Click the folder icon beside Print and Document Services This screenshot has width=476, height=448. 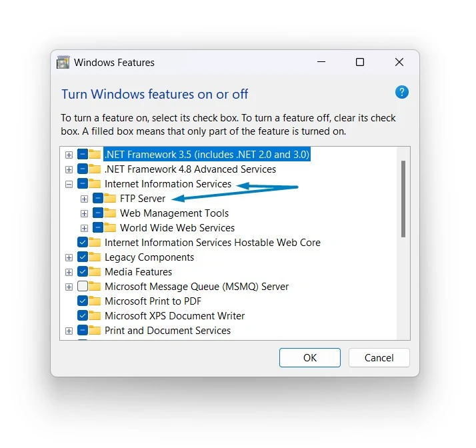95,330
